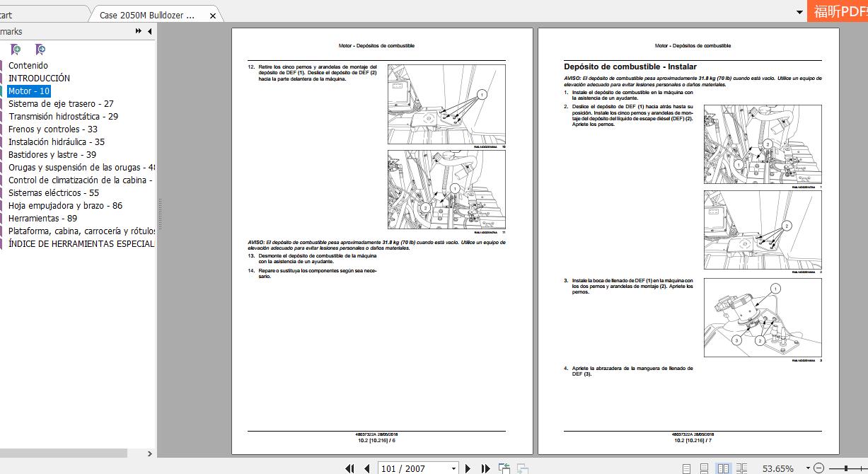This screenshot has height=474, width=868.
Task: Open Sistema de eje trasero - 27
Action: pos(61,104)
